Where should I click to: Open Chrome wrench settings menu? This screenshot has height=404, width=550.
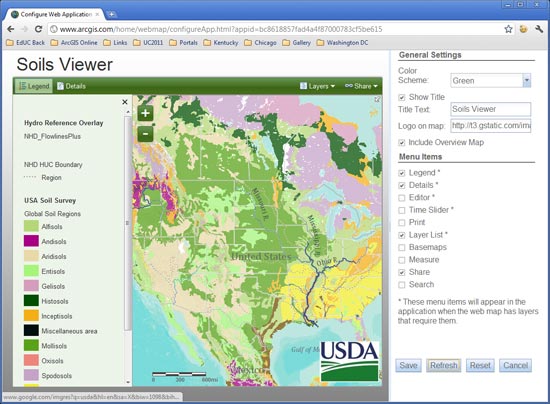pos(539,29)
